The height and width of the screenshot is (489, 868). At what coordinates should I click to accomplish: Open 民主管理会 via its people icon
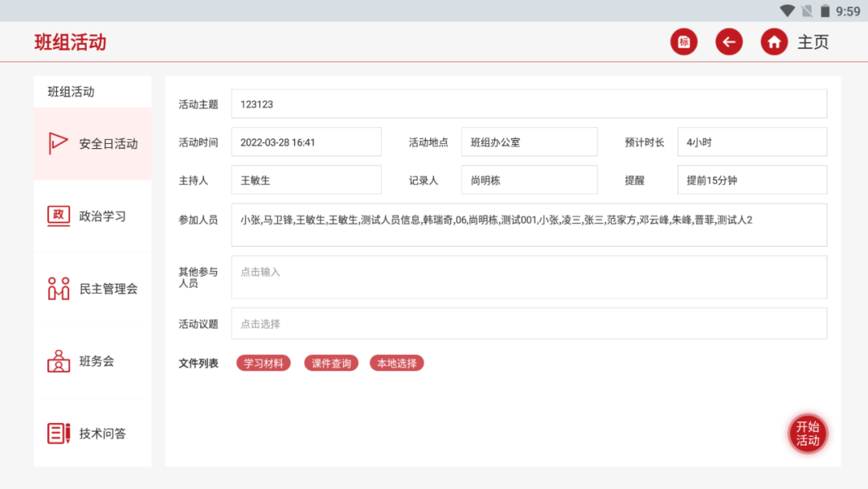pos(59,289)
